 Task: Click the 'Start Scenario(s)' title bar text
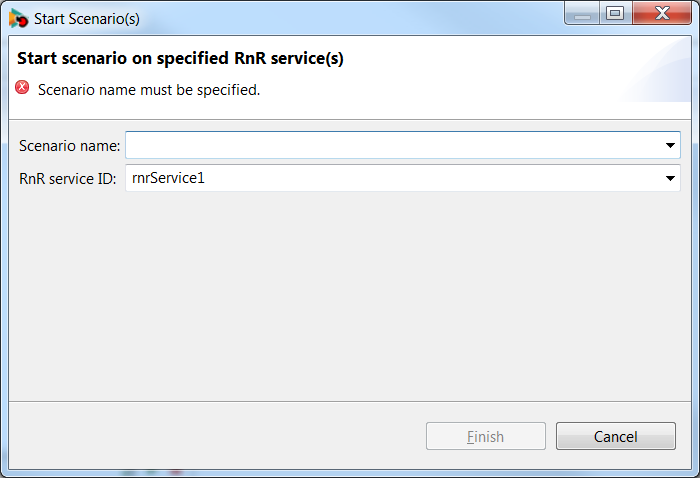click(x=87, y=19)
